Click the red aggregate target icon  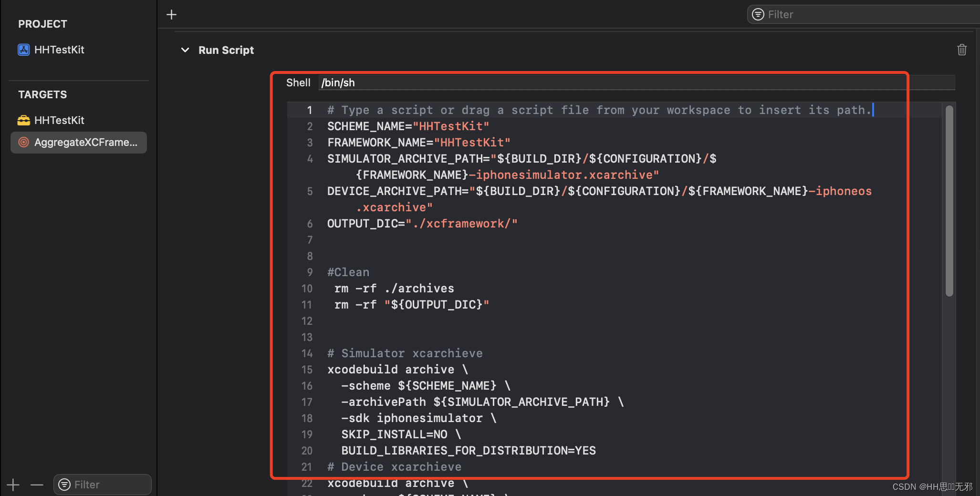[x=24, y=142]
